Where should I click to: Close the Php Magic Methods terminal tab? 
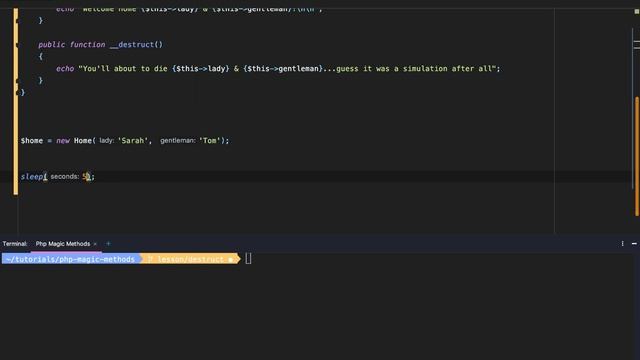(95, 244)
